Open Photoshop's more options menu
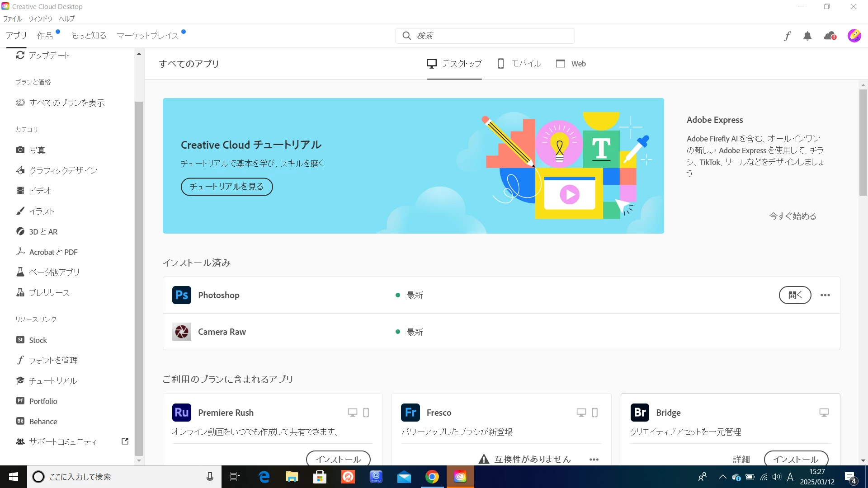This screenshot has width=868, height=488. [x=825, y=295]
